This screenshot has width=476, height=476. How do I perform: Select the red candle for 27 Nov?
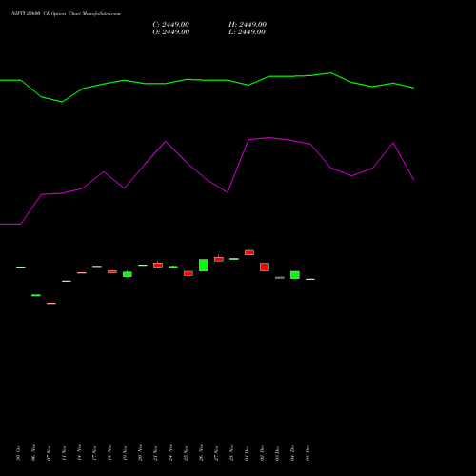[x=219, y=259]
